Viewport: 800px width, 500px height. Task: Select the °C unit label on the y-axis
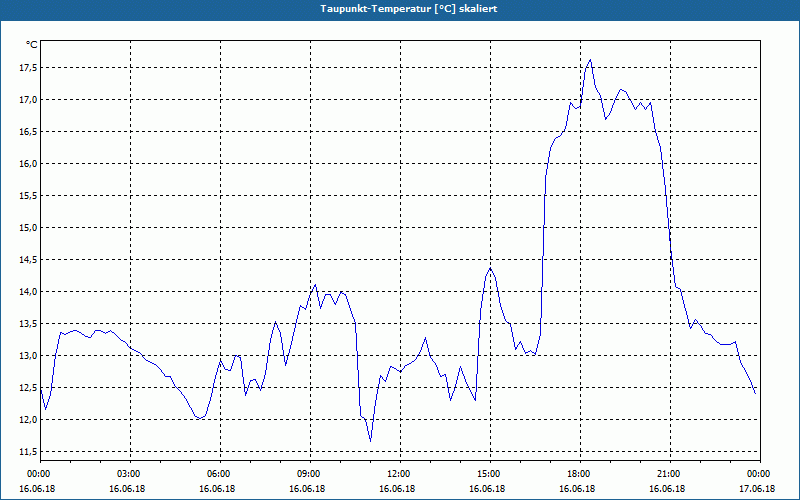pos(32,45)
